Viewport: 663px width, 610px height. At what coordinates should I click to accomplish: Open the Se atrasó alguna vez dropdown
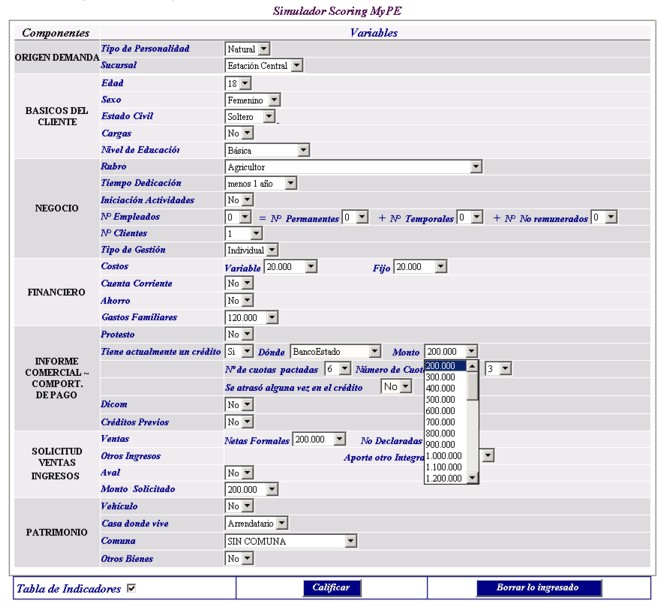396,386
